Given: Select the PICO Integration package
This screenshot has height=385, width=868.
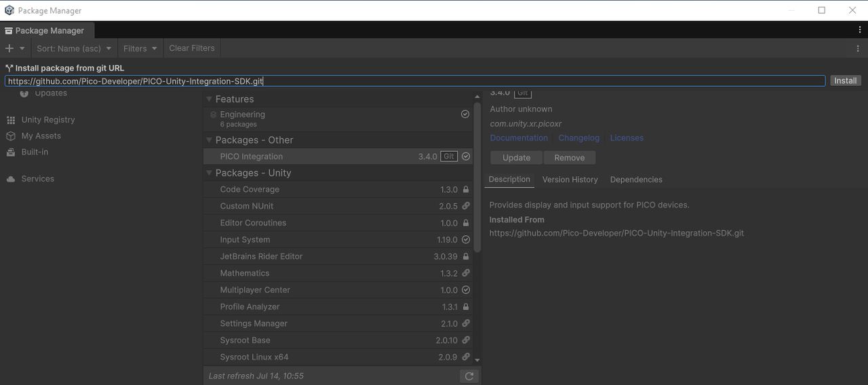Looking at the screenshot, I should click(x=338, y=157).
